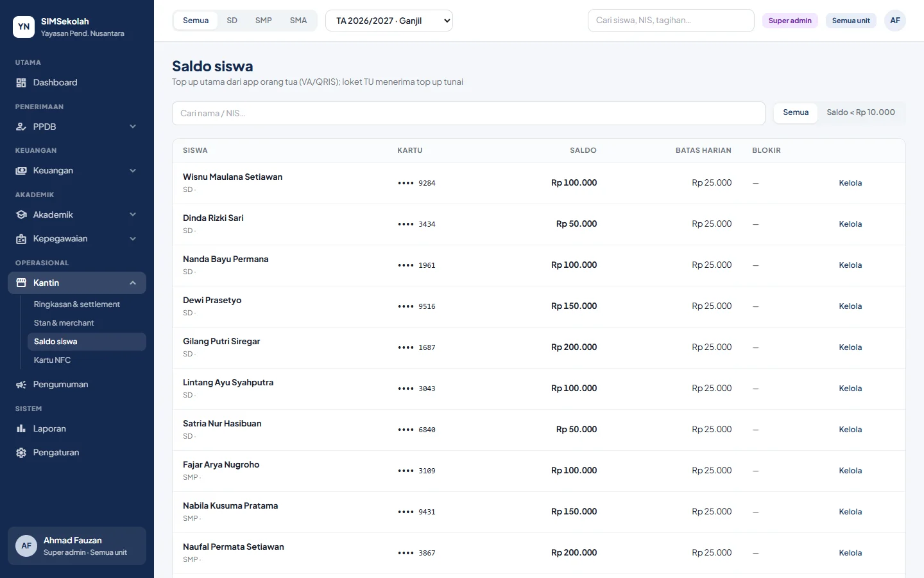This screenshot has width=924, height=578.
Task: Click the global search field for siswa, NIS, tagihan
Action: [x=671, y=21]
